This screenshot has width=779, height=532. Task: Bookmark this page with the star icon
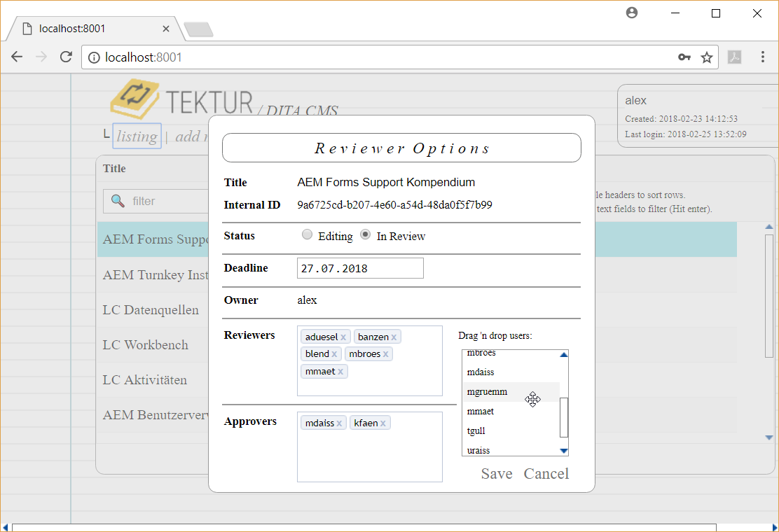(x=707, y=57)
